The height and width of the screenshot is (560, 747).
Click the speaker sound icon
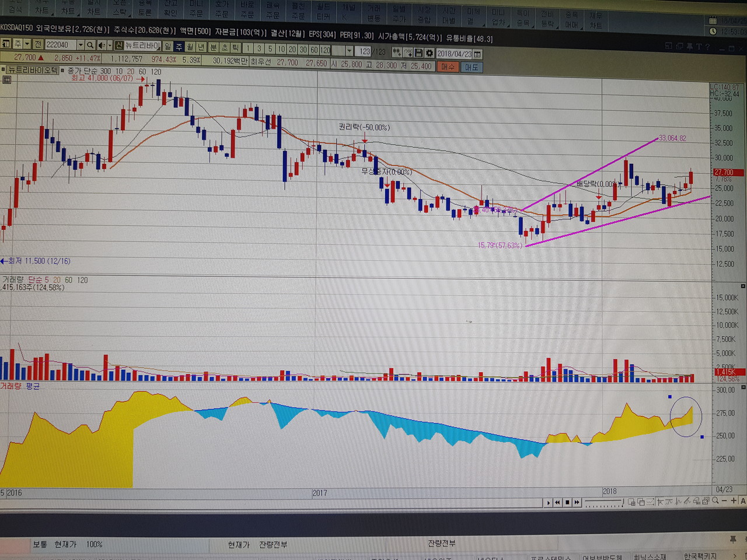(x=102, y=45)
